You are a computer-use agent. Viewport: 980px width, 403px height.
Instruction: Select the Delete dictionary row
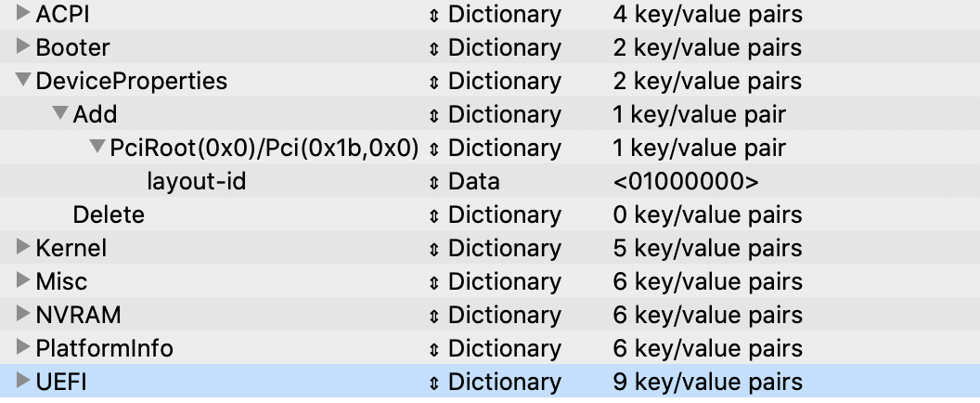pos(490,214)
